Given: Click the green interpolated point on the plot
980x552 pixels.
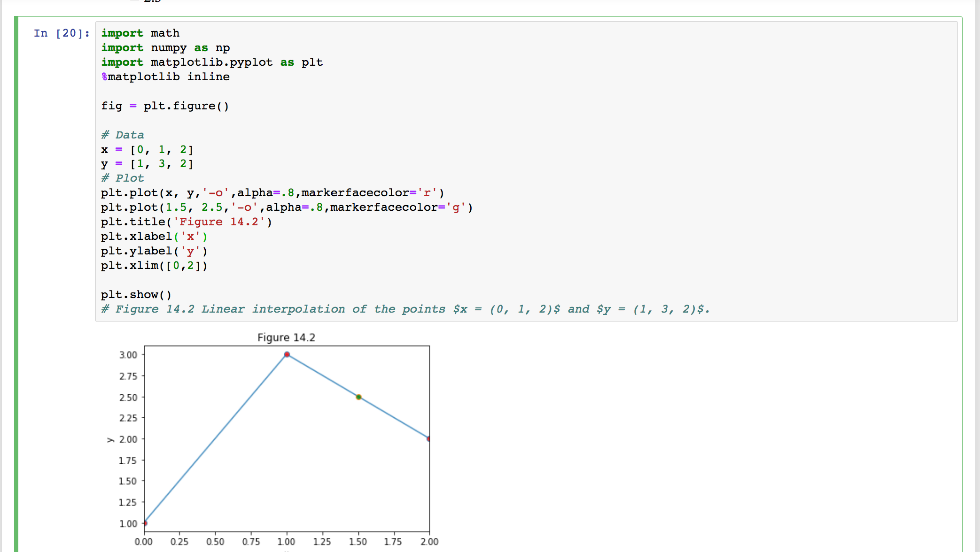Looking at the screenshot, I should tap(358, 397).
